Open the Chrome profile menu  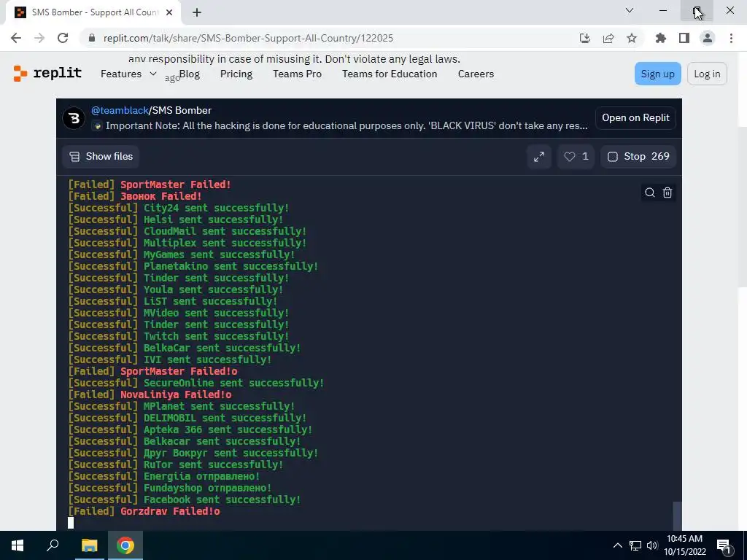(x=708, y=38)
